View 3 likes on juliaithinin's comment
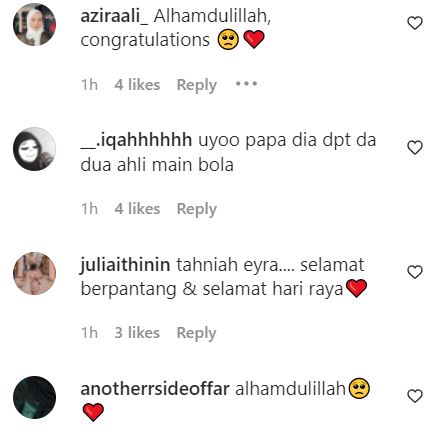This screenshot has height=437, width=433. (137, 333)
